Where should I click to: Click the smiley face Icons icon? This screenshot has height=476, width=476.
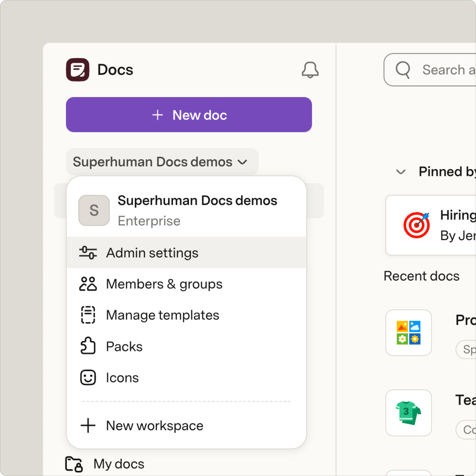(x=88, y=378)
